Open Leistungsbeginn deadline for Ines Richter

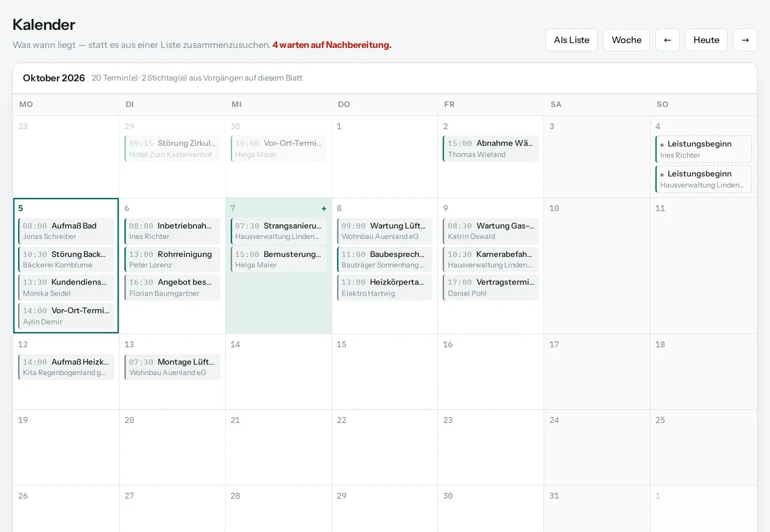(x=703, y=149)
